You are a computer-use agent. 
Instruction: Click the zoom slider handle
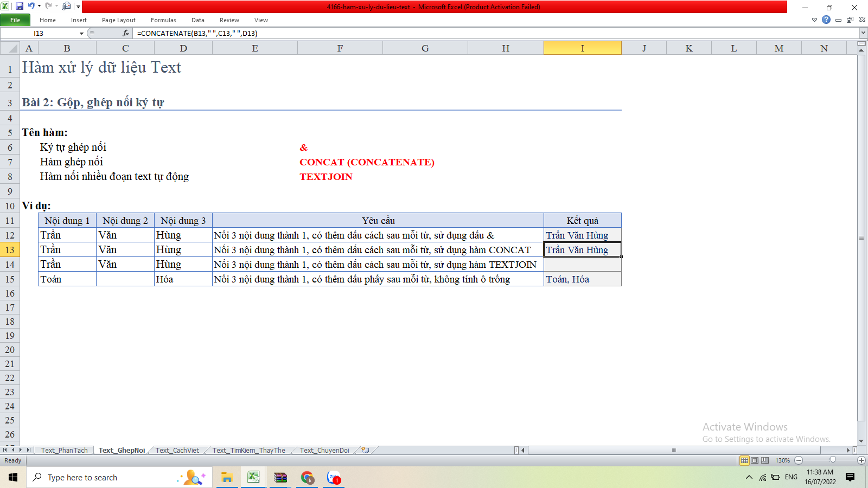point(833,460)
